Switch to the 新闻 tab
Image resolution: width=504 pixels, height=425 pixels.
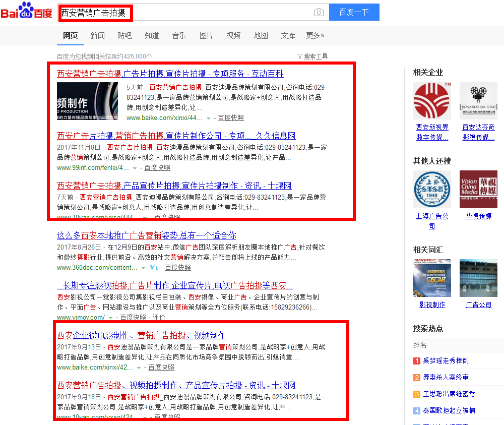coord(97,35)
